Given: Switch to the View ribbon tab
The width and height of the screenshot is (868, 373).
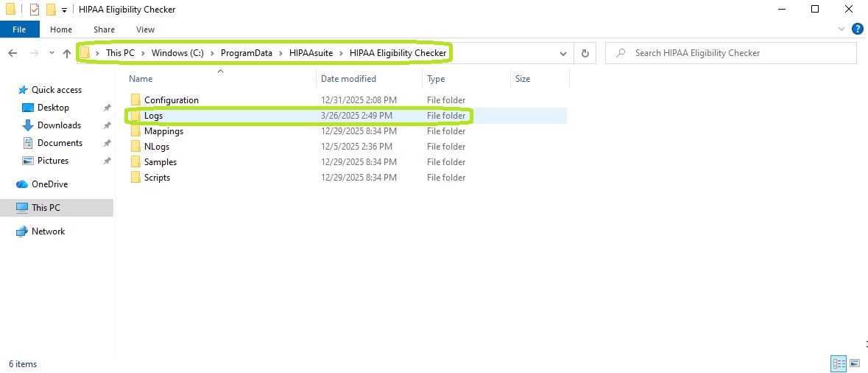Looking at the screenshot, I should coord(145,29).
